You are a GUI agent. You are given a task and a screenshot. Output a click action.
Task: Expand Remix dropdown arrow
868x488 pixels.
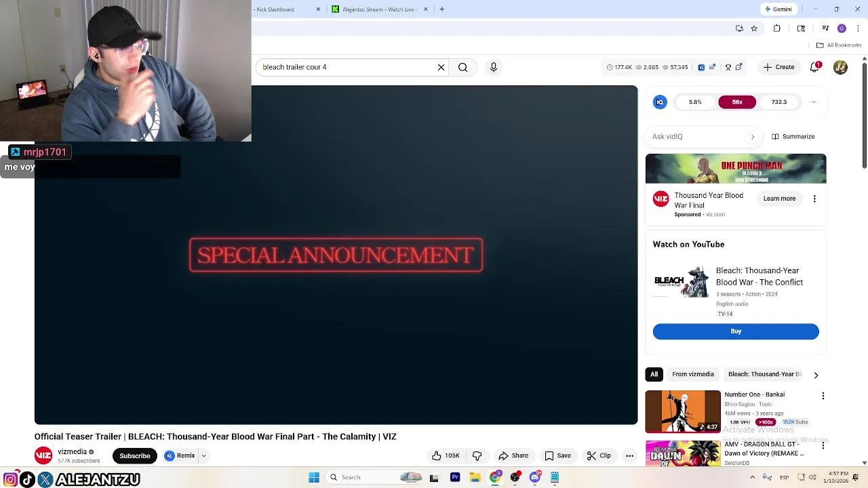coord(203,456)
